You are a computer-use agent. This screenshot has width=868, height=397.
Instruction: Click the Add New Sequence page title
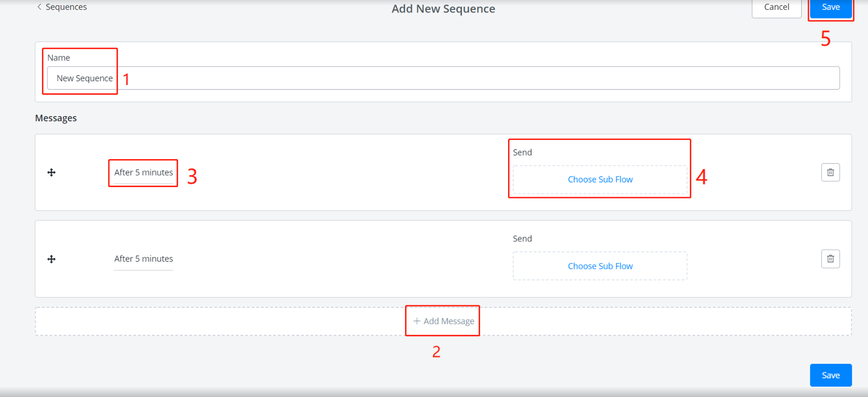coord(443,9)
